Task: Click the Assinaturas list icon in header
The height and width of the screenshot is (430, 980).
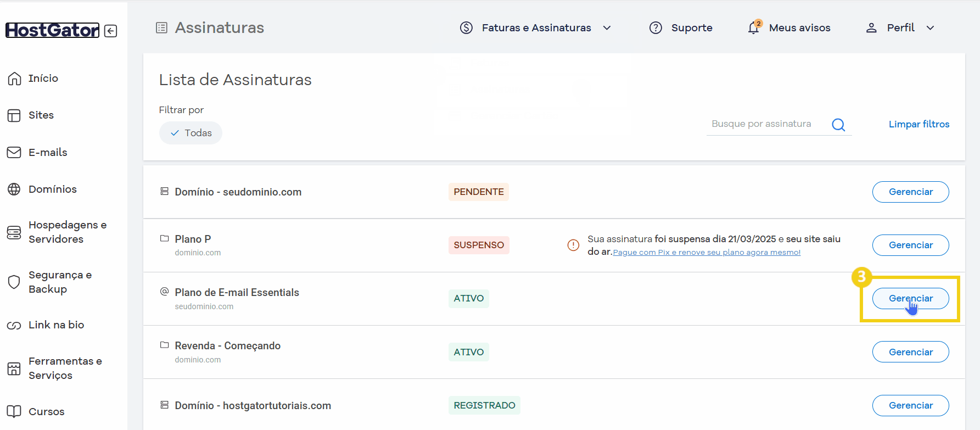Action: (161, 27)
